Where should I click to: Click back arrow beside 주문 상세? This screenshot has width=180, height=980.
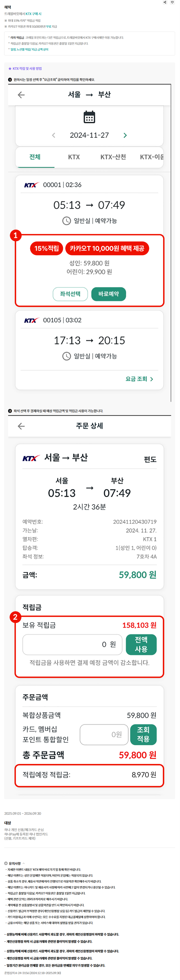pyautogui.click(x=21, y=426)
